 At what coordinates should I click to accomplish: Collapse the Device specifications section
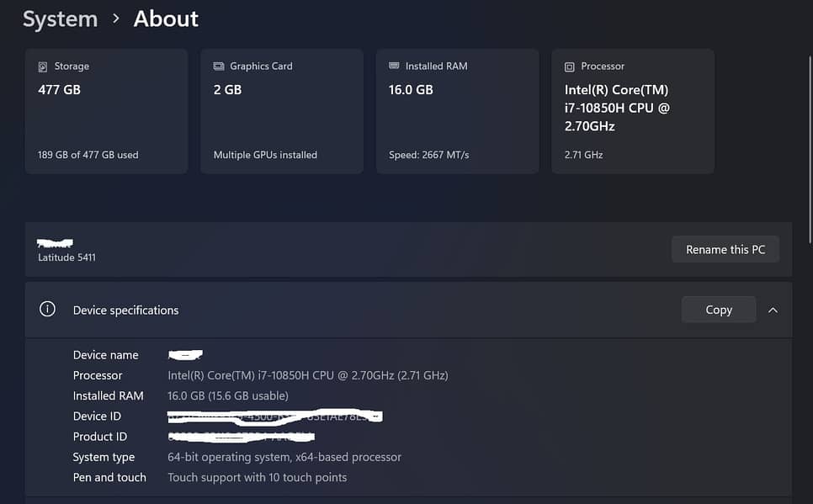tap(773, 310)
